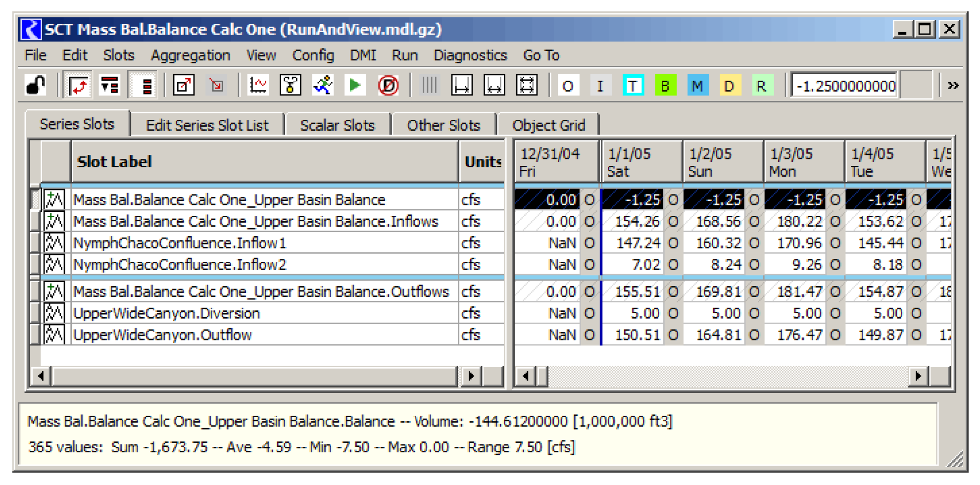Click the unlock padlock icon
The height and width of the screenshot is (485, 980).
pos(36,86)
